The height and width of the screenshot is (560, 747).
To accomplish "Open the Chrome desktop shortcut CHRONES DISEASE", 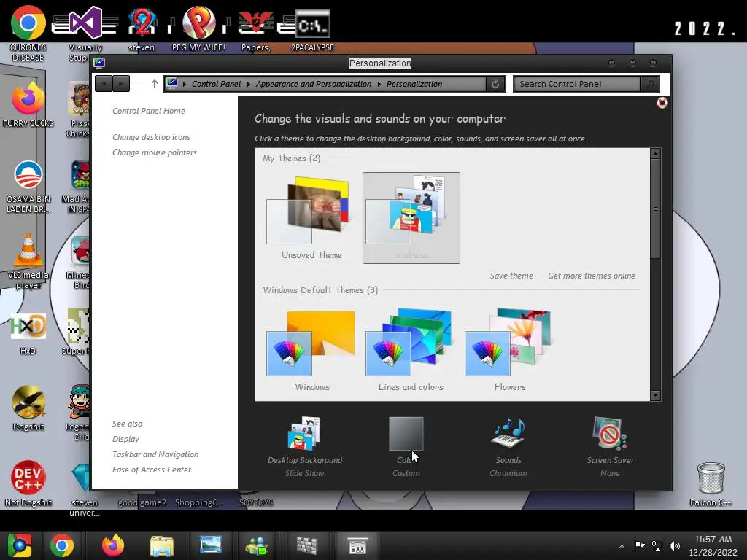I will [28, 32].
